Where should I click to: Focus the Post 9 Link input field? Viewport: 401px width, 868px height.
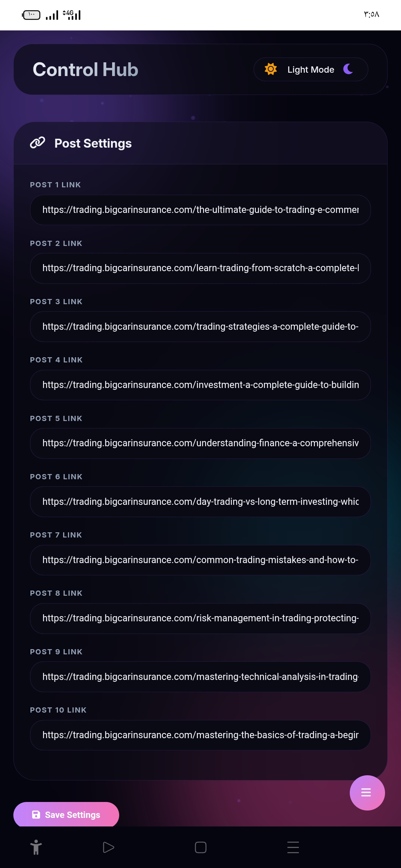point(200,677)
